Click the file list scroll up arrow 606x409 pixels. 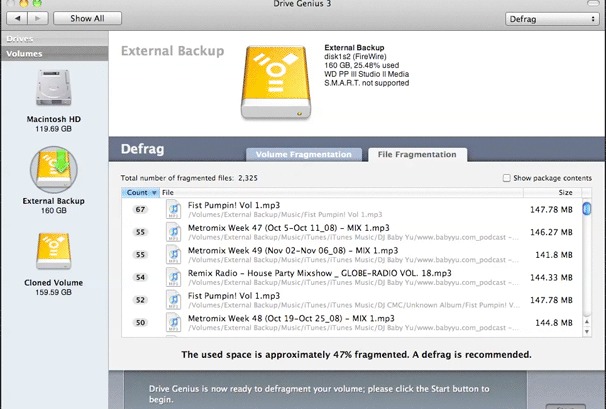tap(587, 322)
